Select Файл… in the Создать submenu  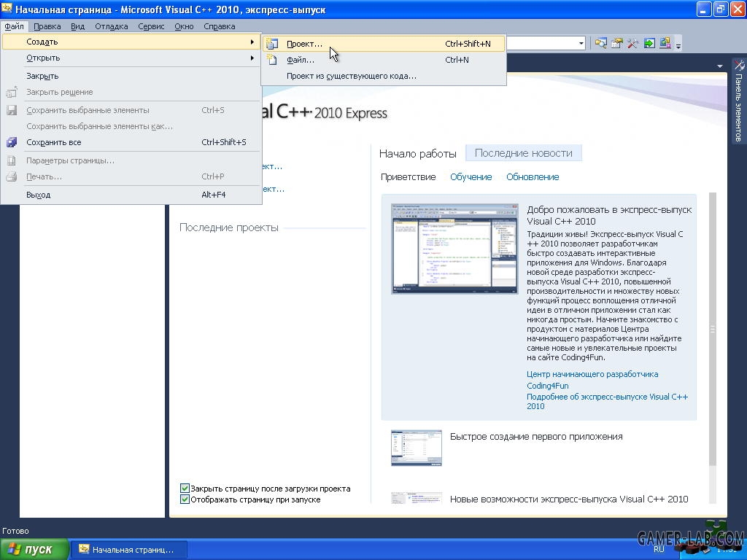coord(384,60)
